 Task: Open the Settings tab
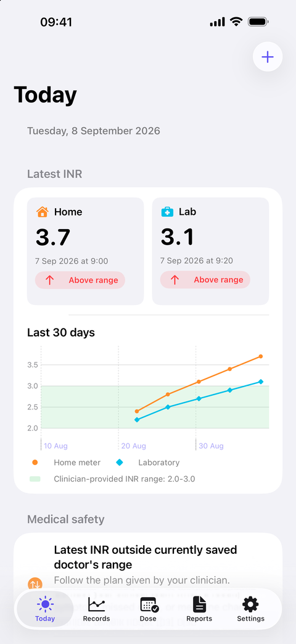250,609
